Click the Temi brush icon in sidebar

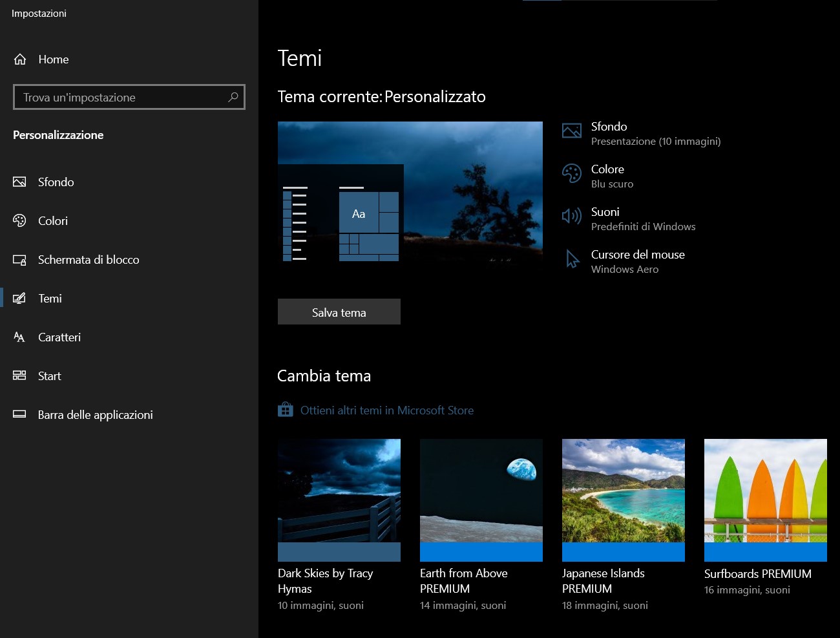coord(19,299)
